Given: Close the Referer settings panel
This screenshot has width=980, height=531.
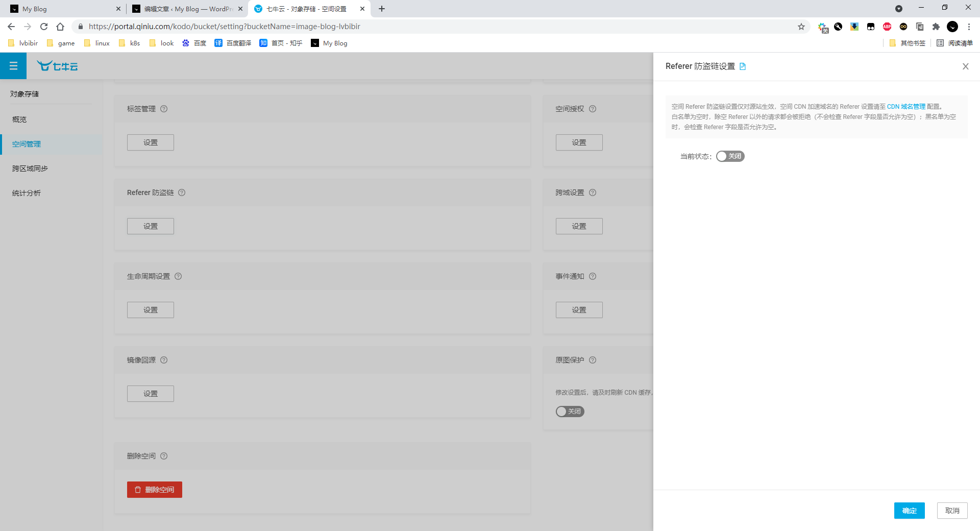Looking at the screenshot, I should 965,66.
